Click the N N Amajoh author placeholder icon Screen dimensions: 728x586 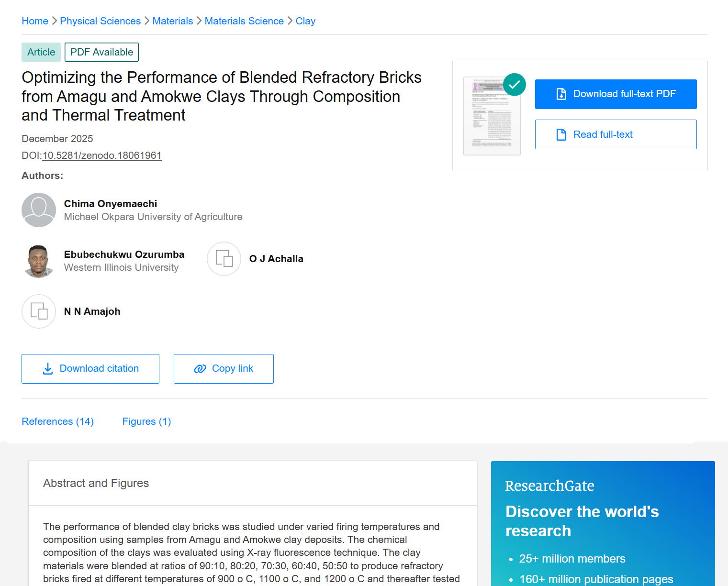(x=39, y=311)
